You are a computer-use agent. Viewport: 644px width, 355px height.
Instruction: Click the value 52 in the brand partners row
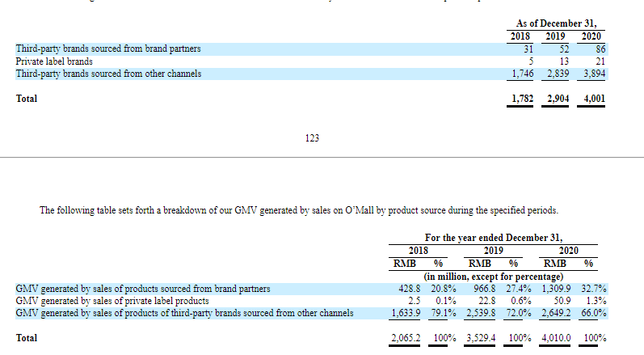564,49
